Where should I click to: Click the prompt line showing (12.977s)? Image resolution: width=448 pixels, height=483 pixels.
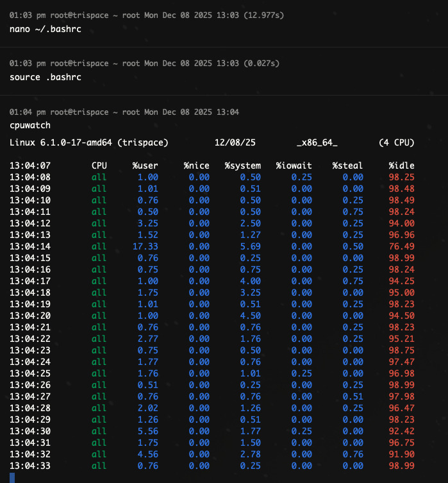pyautogui.click(x=147, y=15)
